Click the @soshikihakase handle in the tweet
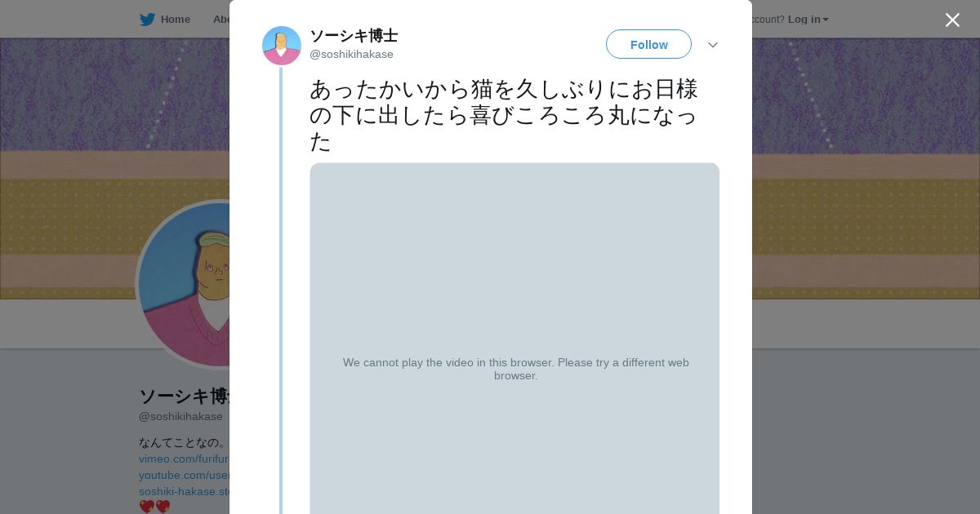 tap(351, 55)
